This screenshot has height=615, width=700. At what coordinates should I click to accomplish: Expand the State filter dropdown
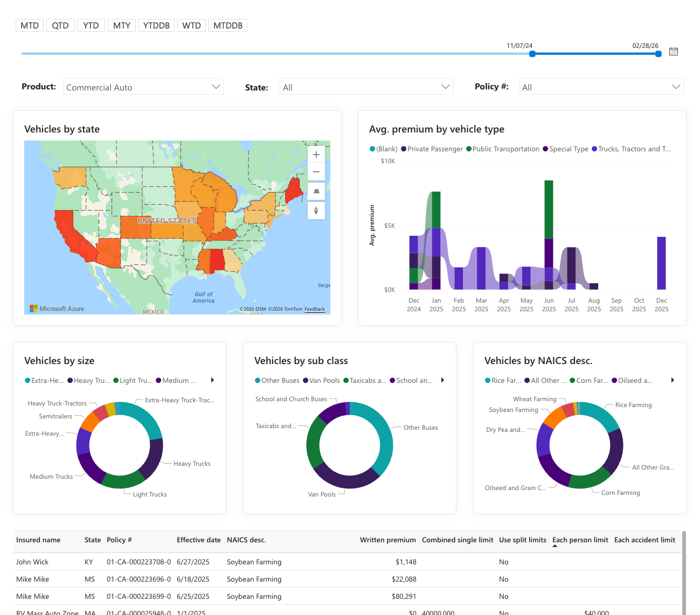tap(366, 87)
